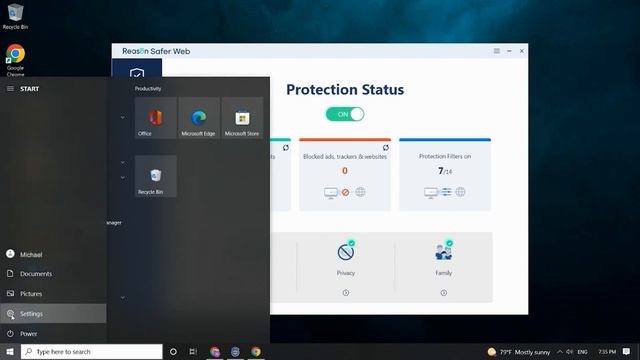
Task: Click the filter sliders icon in Protection Filters card
Action: point(446,192)
